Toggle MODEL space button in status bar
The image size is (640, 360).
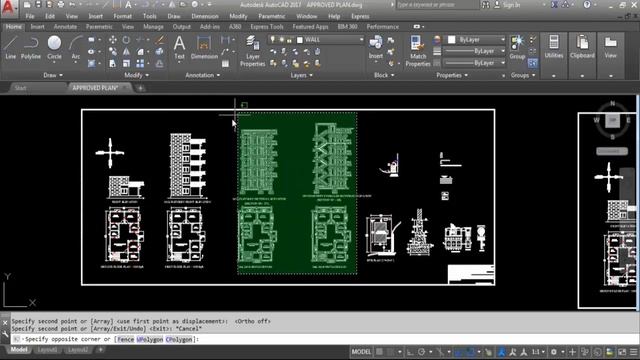coord(361,352)
